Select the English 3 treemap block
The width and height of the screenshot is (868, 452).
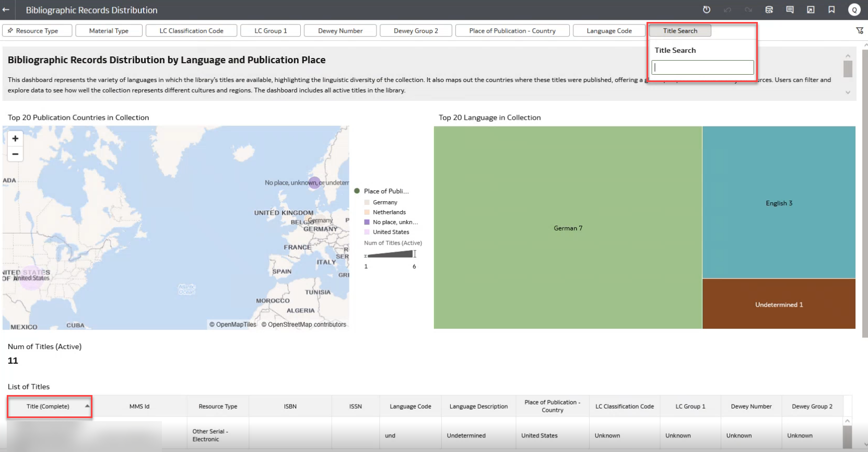[x=779, y=202]
